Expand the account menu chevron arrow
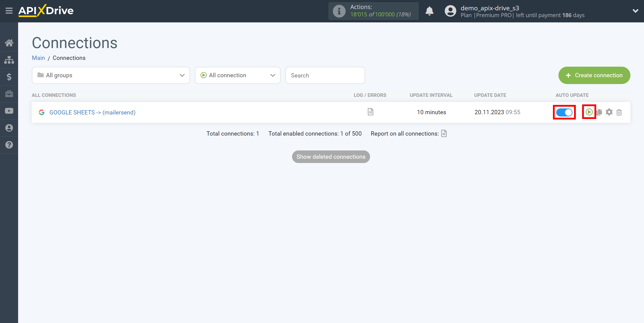 (635, 11)
